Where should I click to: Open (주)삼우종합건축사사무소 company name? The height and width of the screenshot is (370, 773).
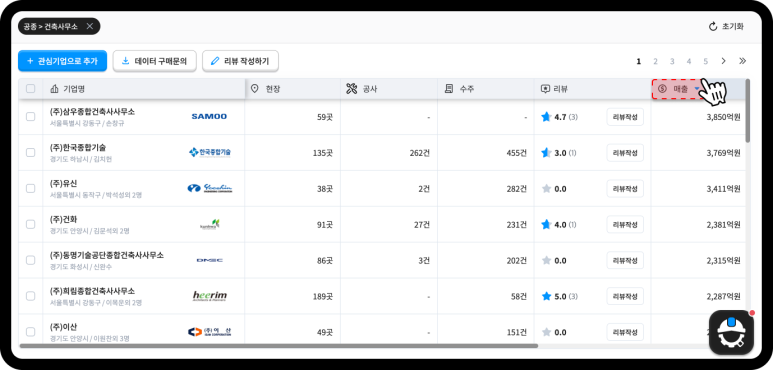(92, 112)
